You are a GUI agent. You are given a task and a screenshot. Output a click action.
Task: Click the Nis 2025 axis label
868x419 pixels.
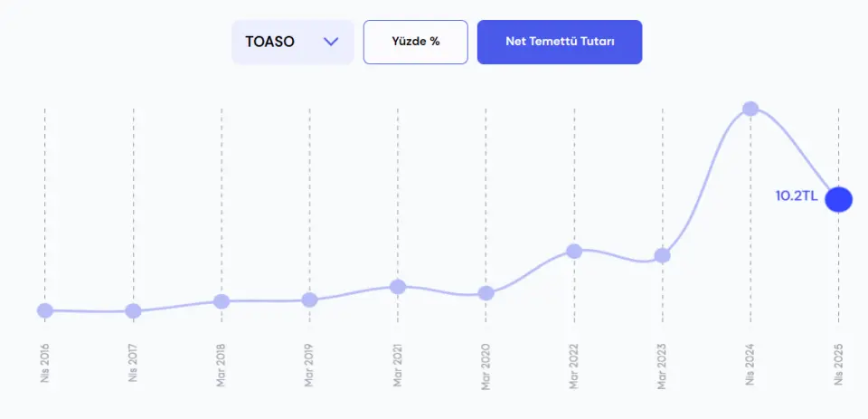pyautogui.click(x=839, y=364)
